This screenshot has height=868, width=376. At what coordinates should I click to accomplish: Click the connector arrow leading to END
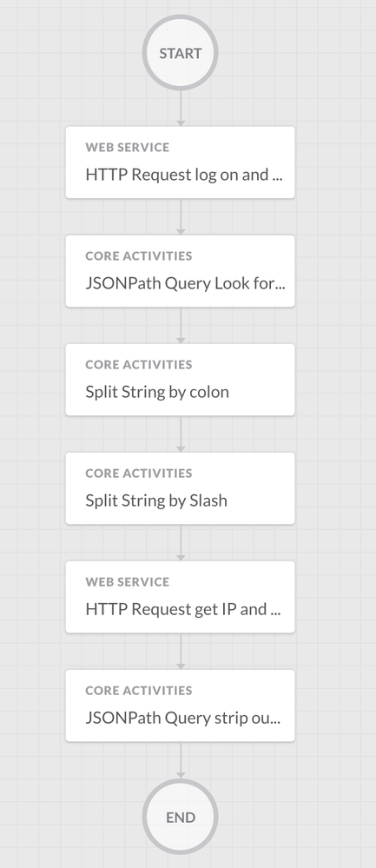181,760
